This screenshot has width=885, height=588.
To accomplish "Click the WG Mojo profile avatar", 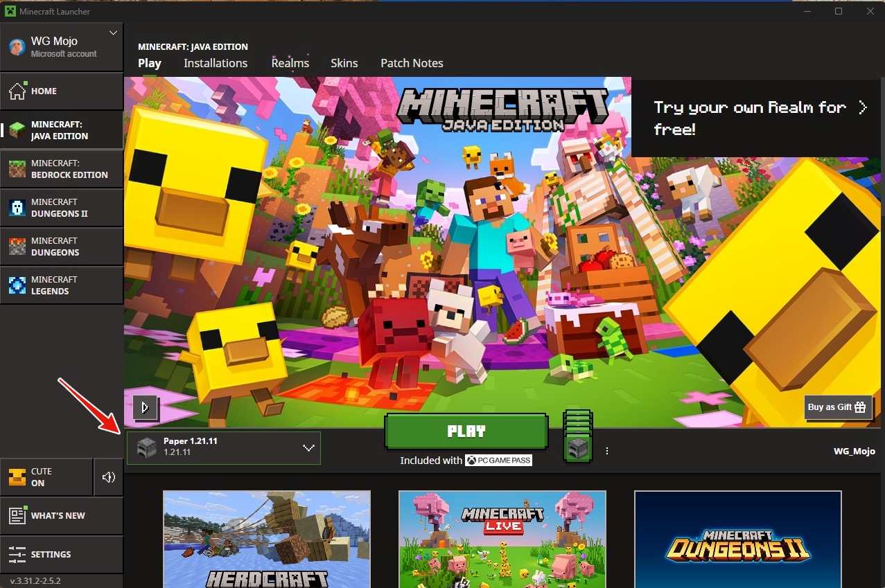I will pos(17,46).
